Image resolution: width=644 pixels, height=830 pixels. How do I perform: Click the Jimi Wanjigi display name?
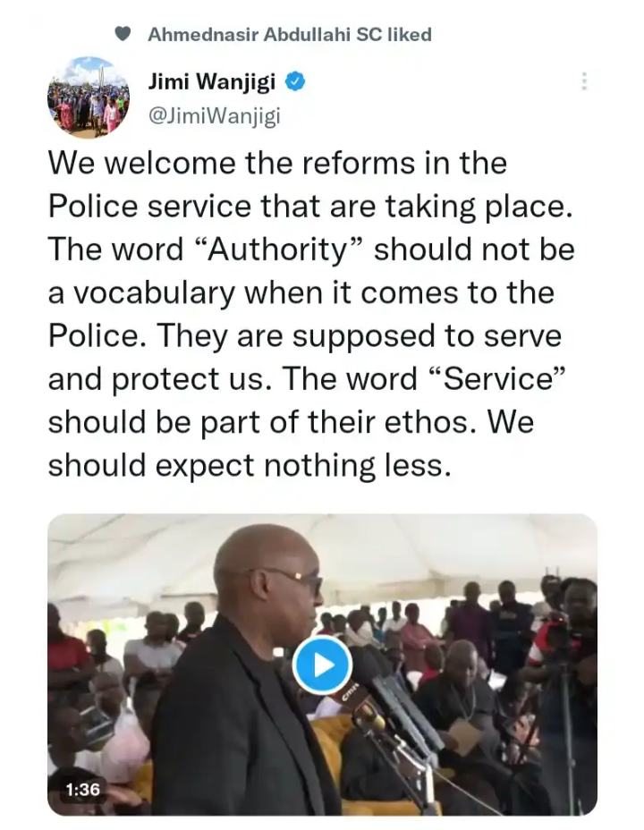(x=212, y=82)
